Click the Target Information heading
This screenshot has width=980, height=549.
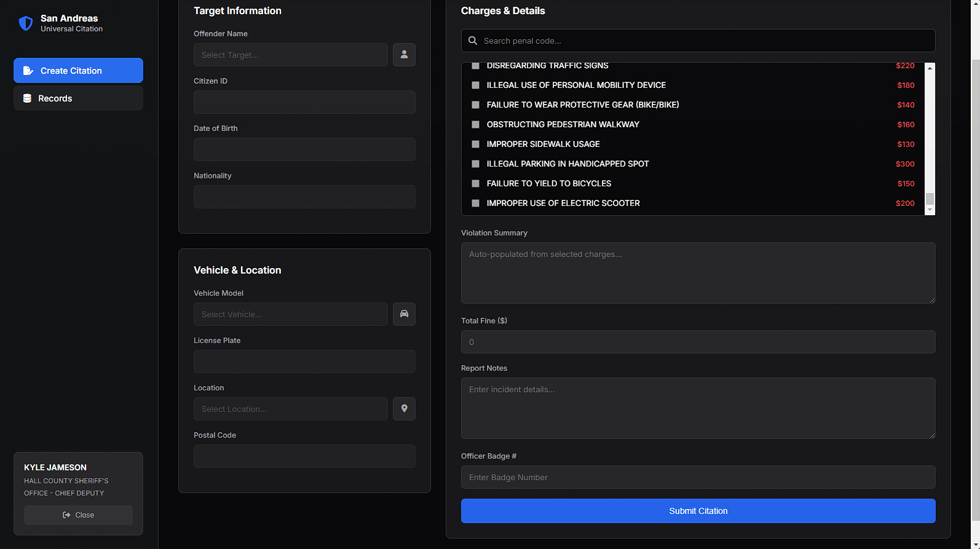237,10
